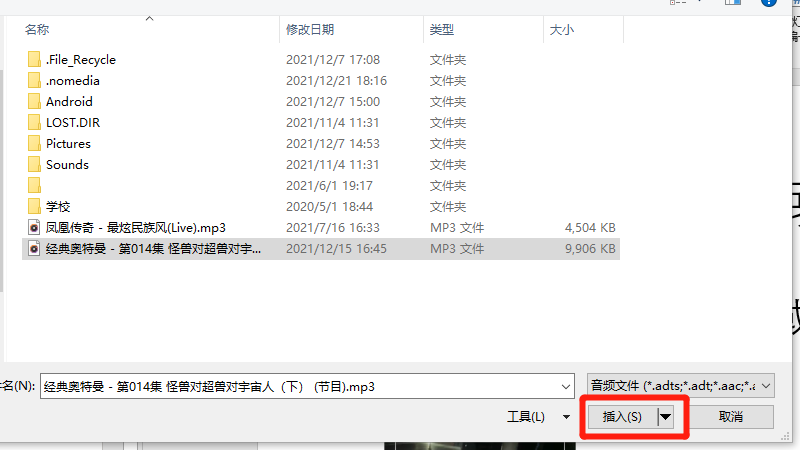The width and height of the screenshot is (800, 450).
Task: Open the .nomedia folder icon
Action: (x=34, y=81)
